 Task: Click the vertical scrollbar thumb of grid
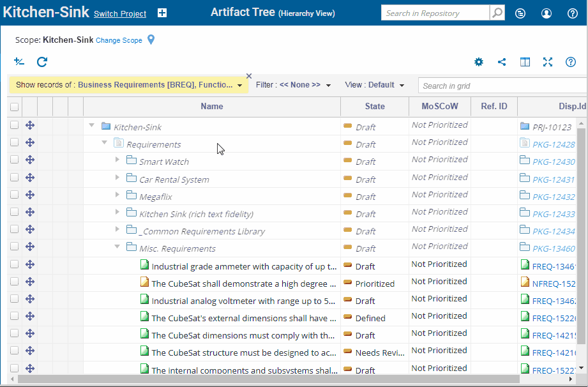point(581,236)
